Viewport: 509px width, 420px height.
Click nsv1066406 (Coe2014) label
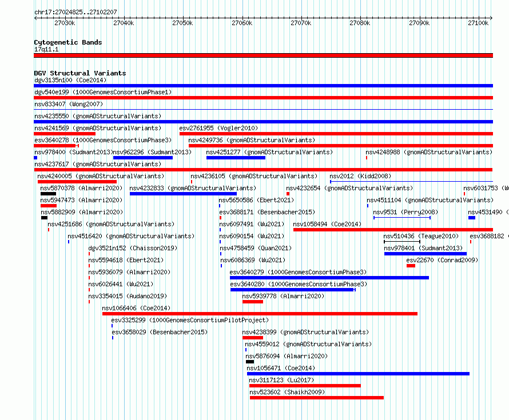(x=136, y=308)
